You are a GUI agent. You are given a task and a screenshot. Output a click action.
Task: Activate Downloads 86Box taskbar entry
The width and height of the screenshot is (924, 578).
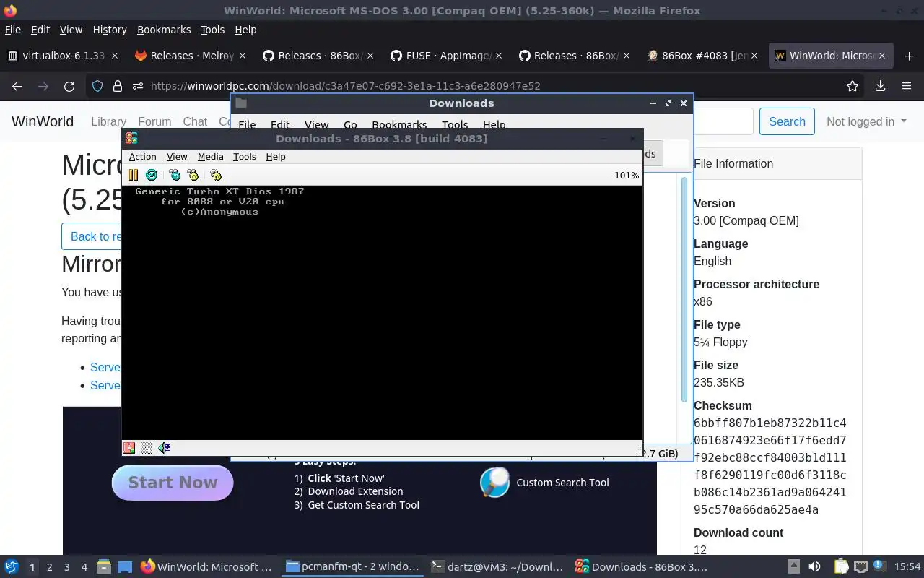(642, 567)
